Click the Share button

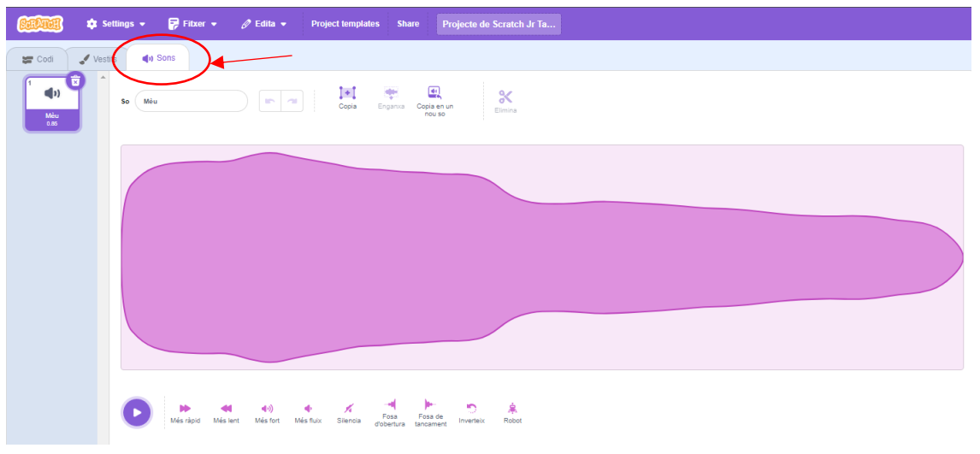(x=408, y=24)
